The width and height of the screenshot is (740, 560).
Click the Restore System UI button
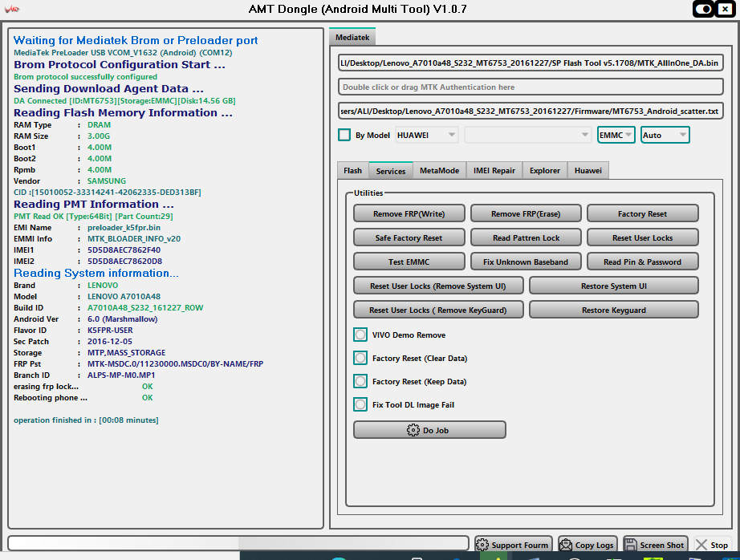613,286
